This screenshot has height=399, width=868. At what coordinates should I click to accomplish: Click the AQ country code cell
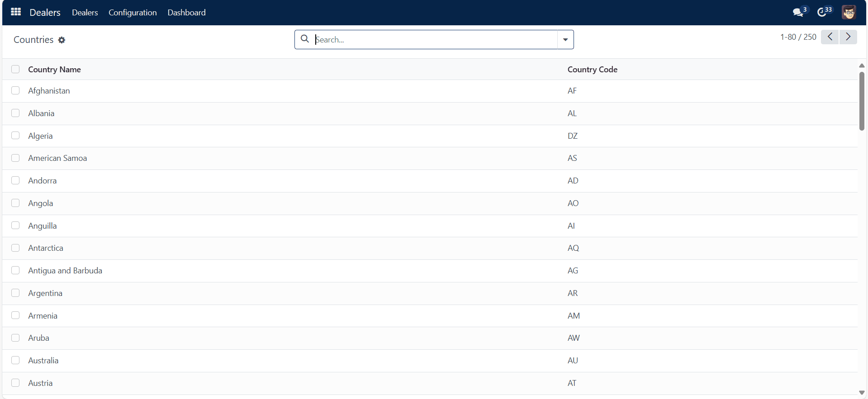point(574,248)
